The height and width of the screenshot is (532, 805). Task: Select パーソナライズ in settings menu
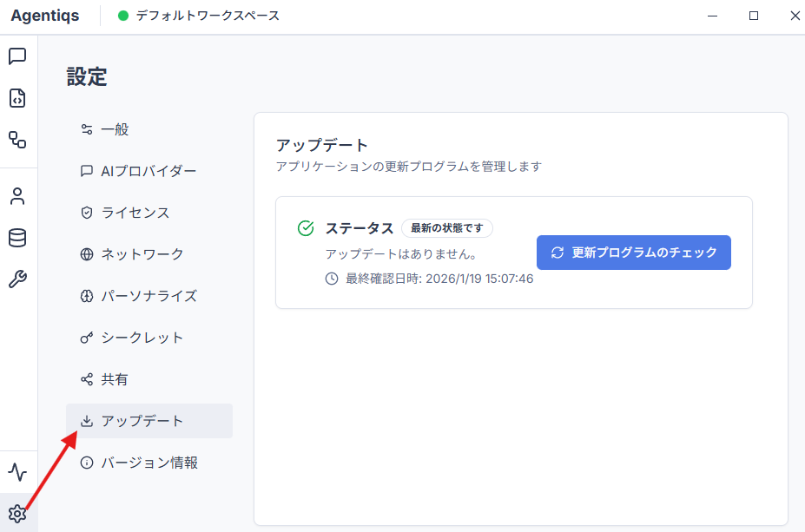click(148, 296)
